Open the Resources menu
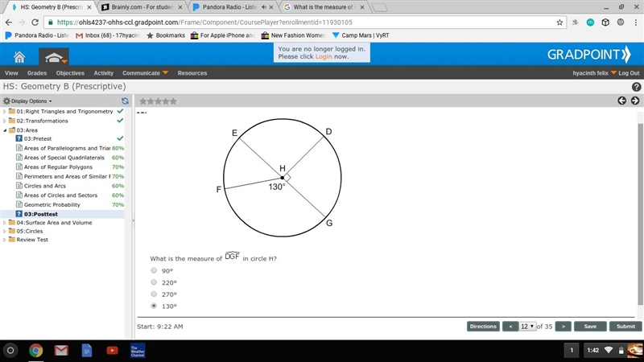This screenshot has width=644, height=362. pos(192,73)
